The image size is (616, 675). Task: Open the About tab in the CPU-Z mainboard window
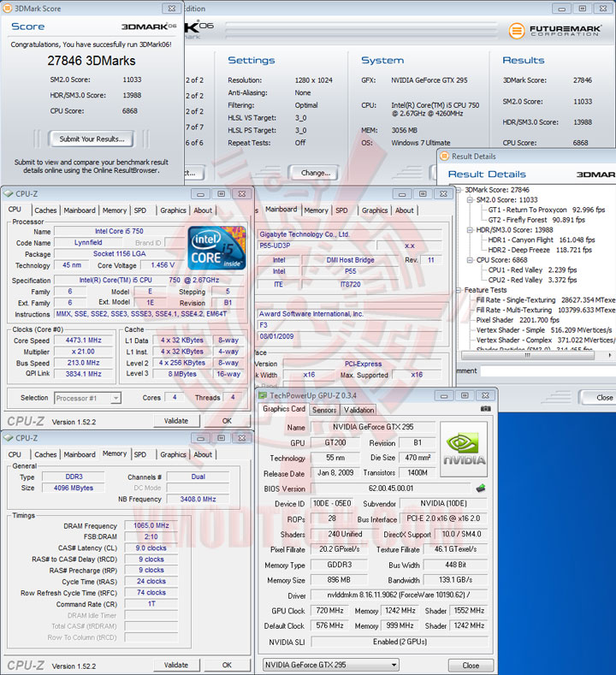(404, 210)
